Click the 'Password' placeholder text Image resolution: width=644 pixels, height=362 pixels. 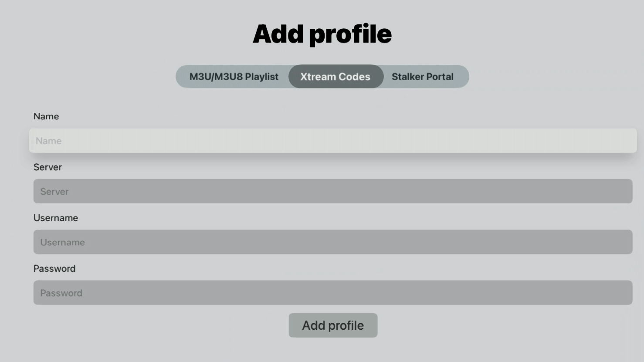[61, 293]
